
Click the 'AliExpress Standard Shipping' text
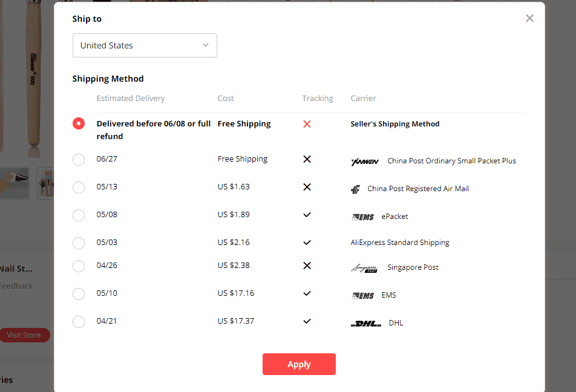click(x=400, y=243)
